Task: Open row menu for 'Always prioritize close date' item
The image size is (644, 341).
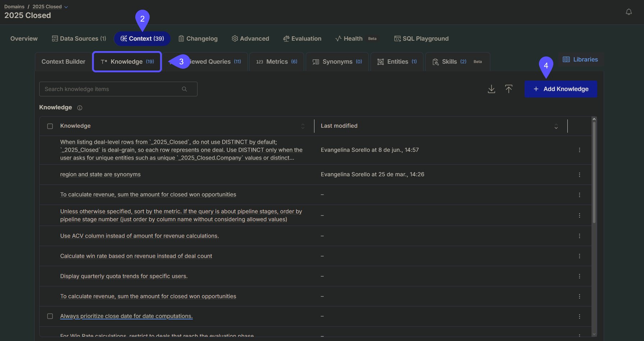Action: click(579, 316)
